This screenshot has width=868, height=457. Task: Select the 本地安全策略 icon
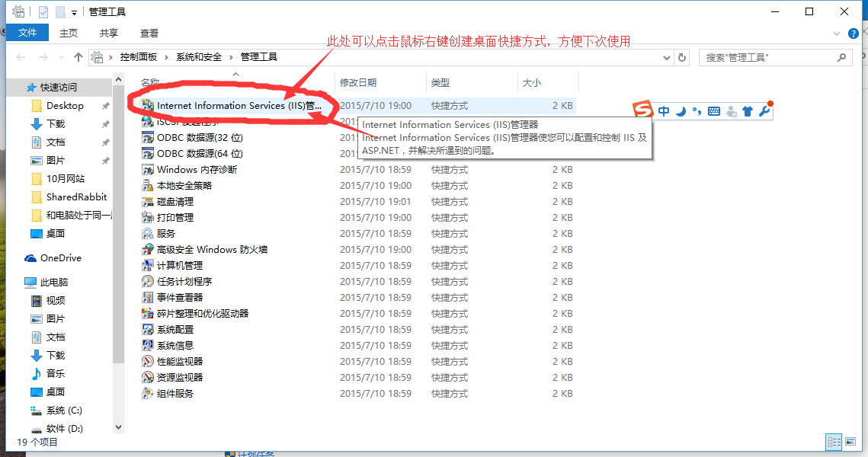[x=147, y=185]
